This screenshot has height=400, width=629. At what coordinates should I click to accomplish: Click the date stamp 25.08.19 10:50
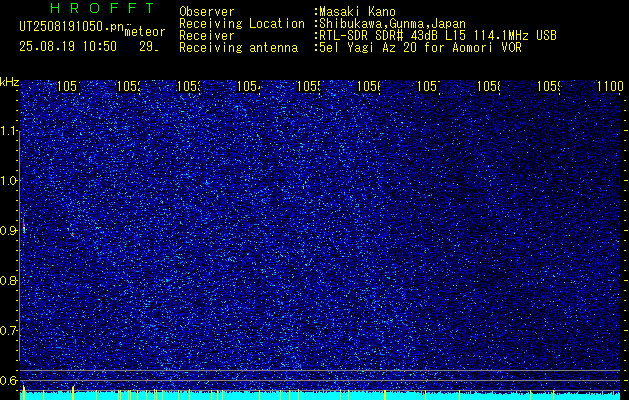[x=68, y=47]
